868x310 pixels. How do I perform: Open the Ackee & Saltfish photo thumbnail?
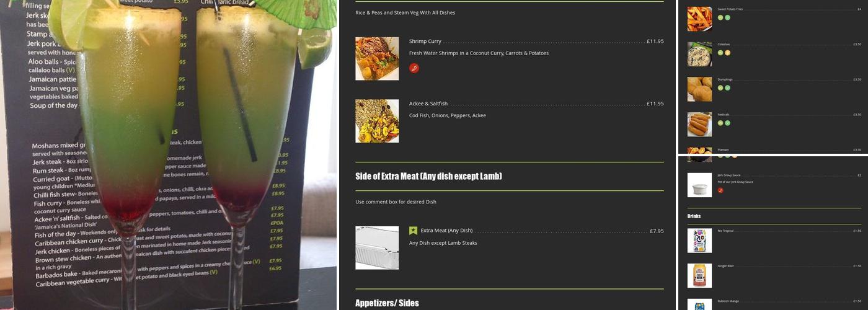coord(377,121)
